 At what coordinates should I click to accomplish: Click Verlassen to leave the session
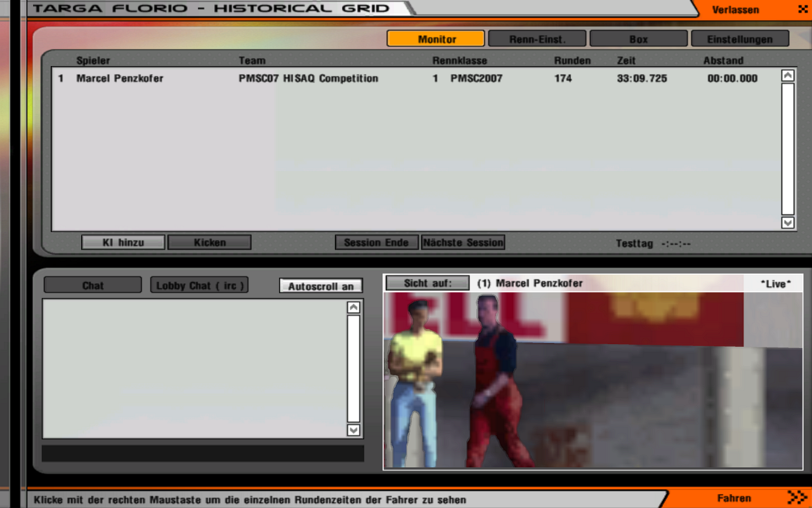coord(735,10)
